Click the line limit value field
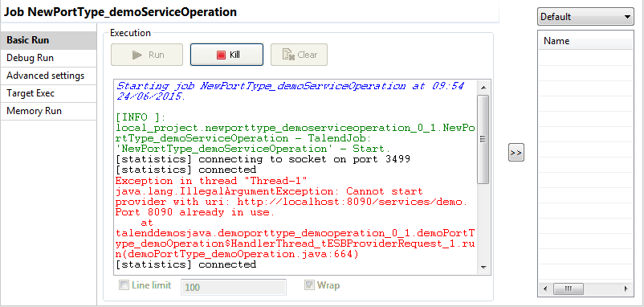Screen dimensions: 644x307 234,287
